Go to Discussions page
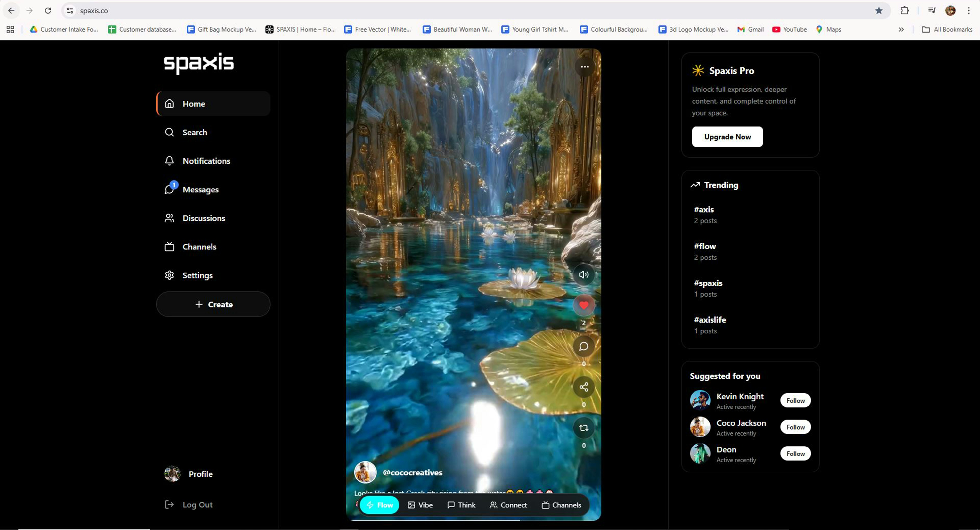980x530 pixels. pos(204,218)
